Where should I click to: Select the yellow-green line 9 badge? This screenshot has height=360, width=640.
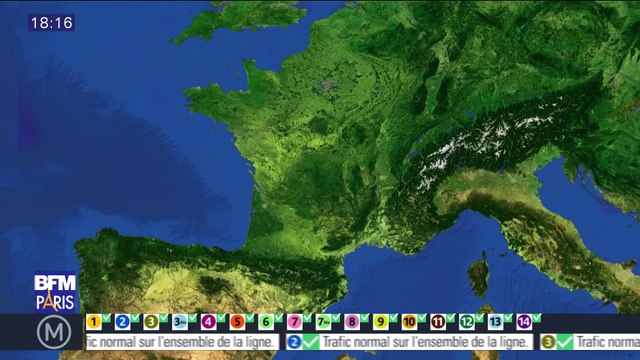pos(380,322)
